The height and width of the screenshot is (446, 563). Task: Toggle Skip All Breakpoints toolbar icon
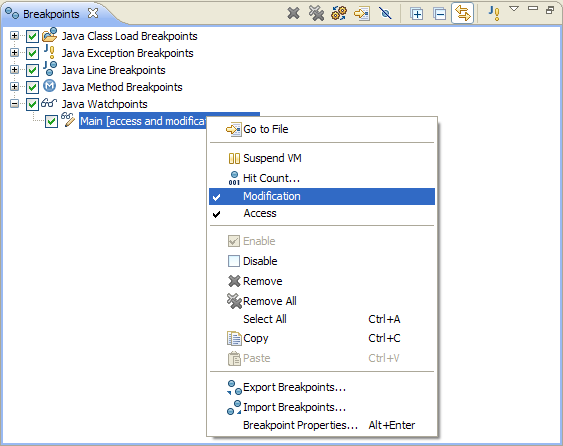(x=385, y=14)
